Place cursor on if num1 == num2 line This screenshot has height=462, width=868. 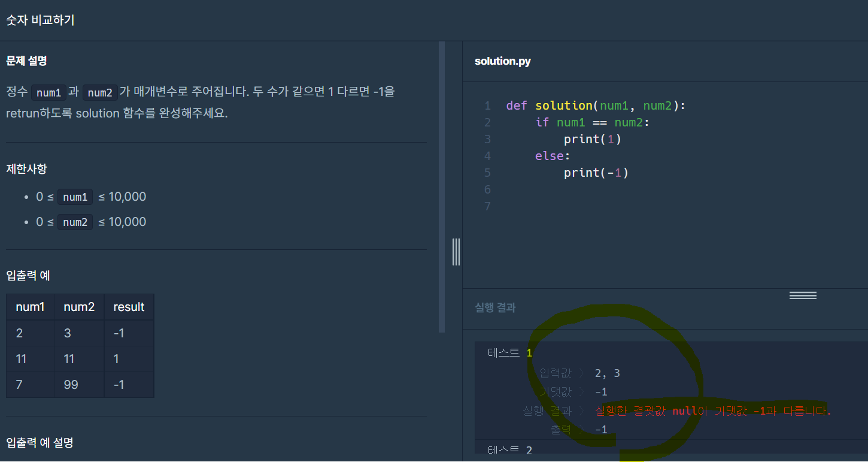coord(592,122)
